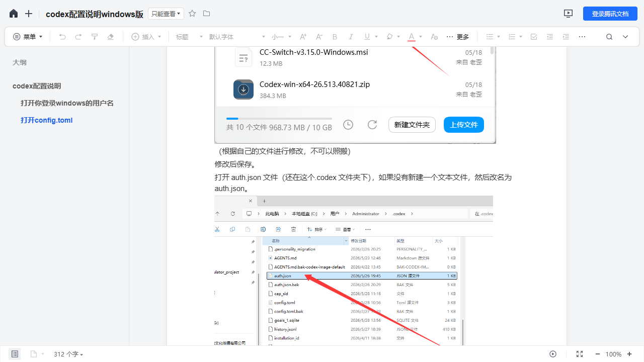The width and height of the screenshot is (644, 362).
Task: Start presentation mode icon
Action: click(x=569, y=14)
